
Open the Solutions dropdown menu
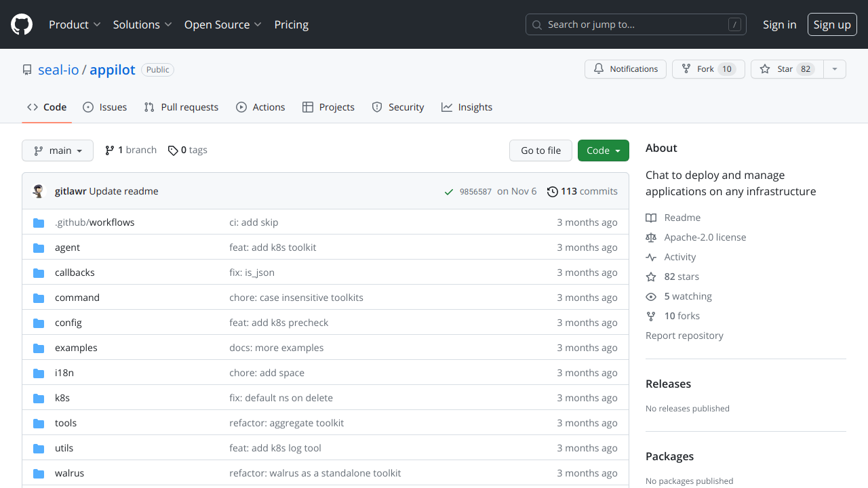point(142,24)
